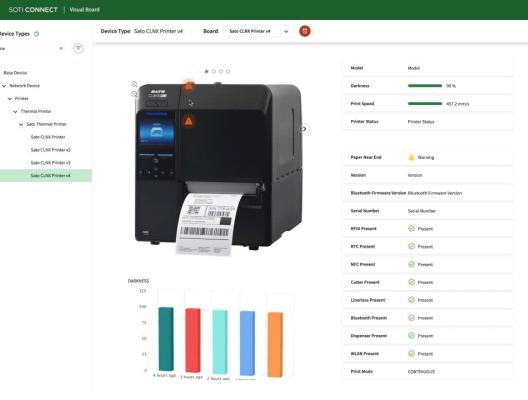Screen dimensions: 528x400
Task: Select Base Device in the tree
Action: tap(15, 73)
